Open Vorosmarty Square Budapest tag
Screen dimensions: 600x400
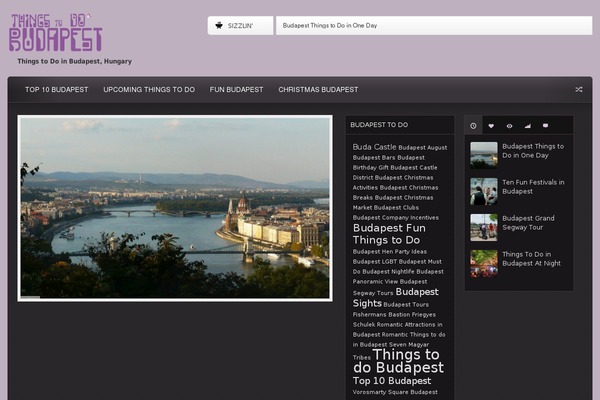(395, 392)
